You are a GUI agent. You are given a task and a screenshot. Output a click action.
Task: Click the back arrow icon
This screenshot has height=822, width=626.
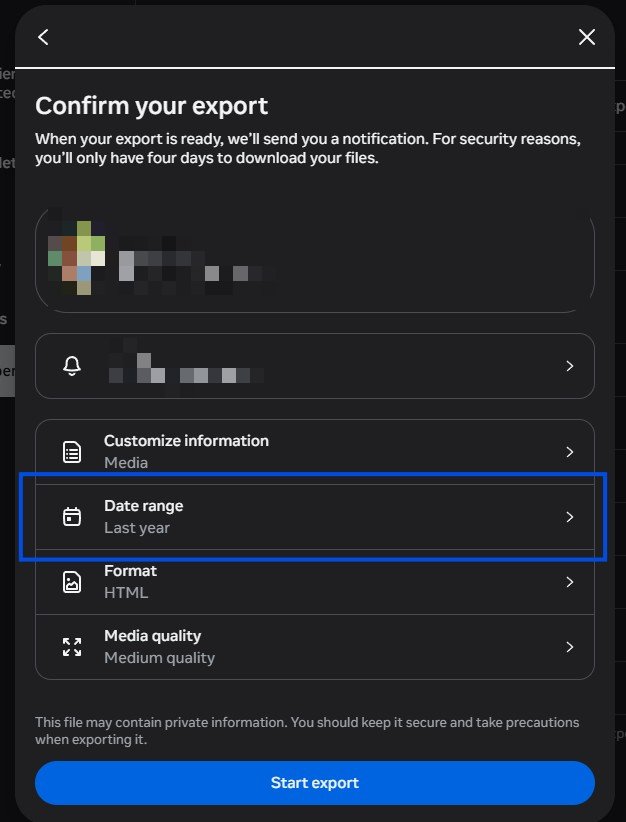click(43, 37)
